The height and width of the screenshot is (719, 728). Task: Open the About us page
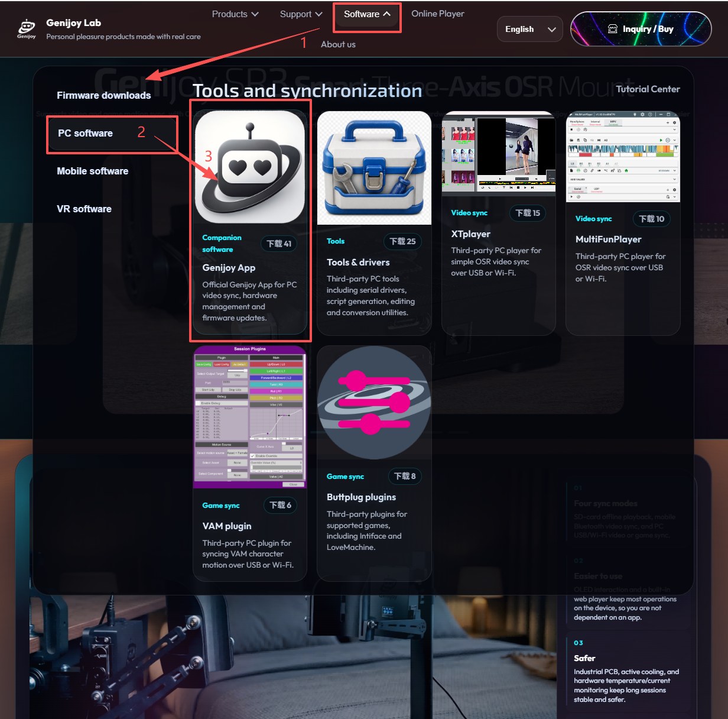[338, 44]
